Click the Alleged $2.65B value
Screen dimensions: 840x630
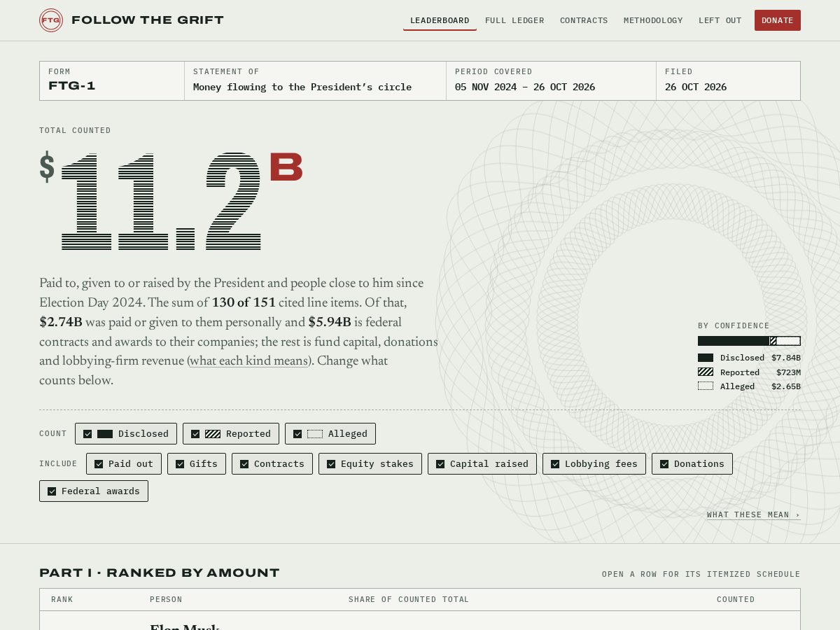(786, 386)
